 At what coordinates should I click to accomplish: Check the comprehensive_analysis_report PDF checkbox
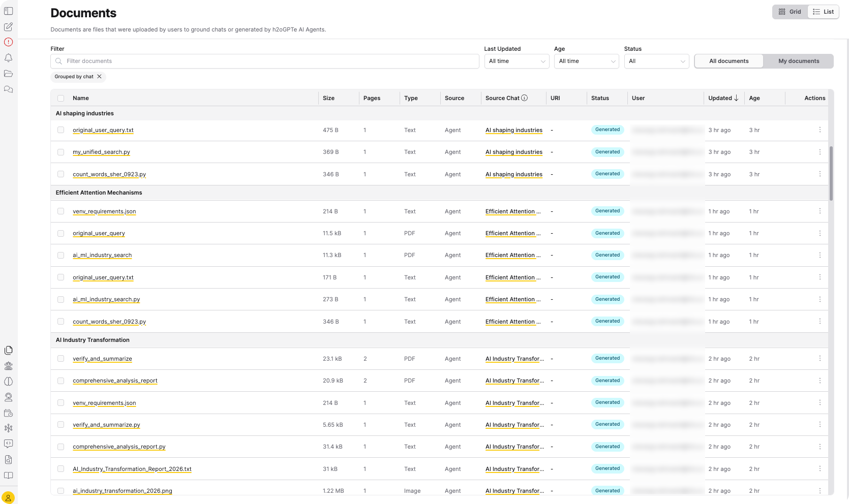[61, 381]
